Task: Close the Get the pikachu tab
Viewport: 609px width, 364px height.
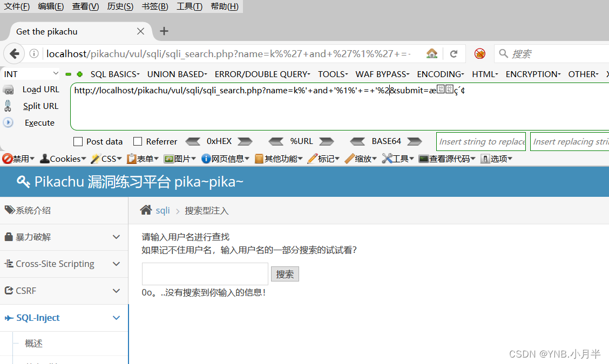Action: pos(140,31)
